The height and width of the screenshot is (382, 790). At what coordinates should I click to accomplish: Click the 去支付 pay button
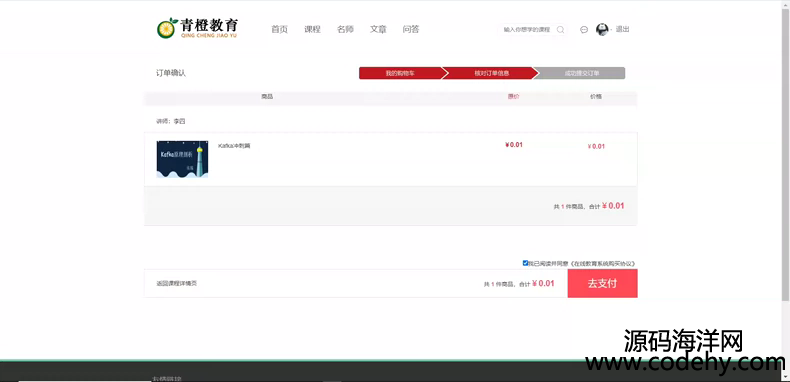(x=603, y=283)
